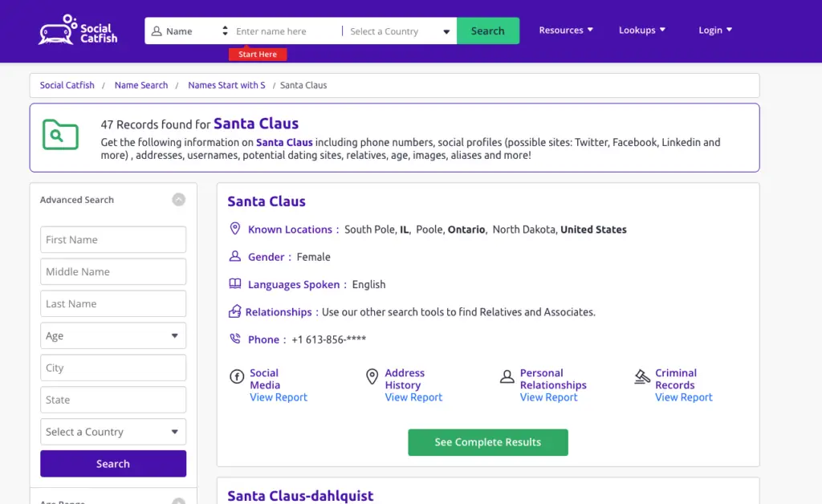This screenshot has width=822, height=504.
Task: Focus the Last Name field
Action: pyautogui.click(x=113, y=303)
